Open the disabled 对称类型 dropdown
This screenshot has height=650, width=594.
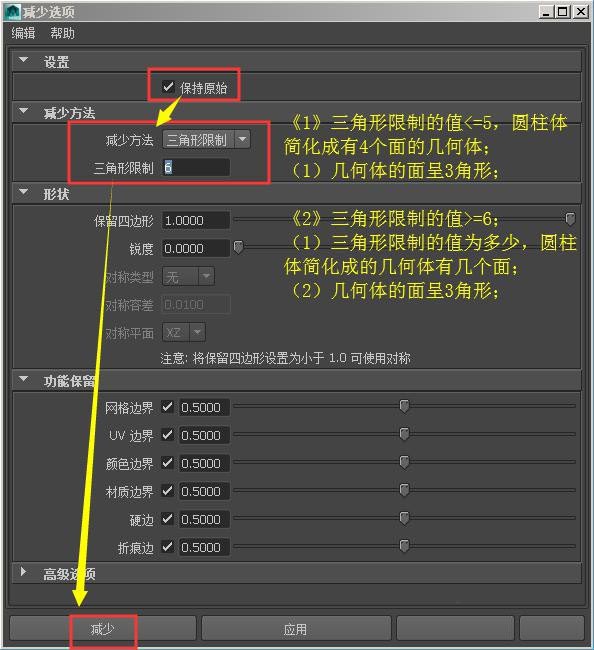pyautogui.click(x=188, y=276)
